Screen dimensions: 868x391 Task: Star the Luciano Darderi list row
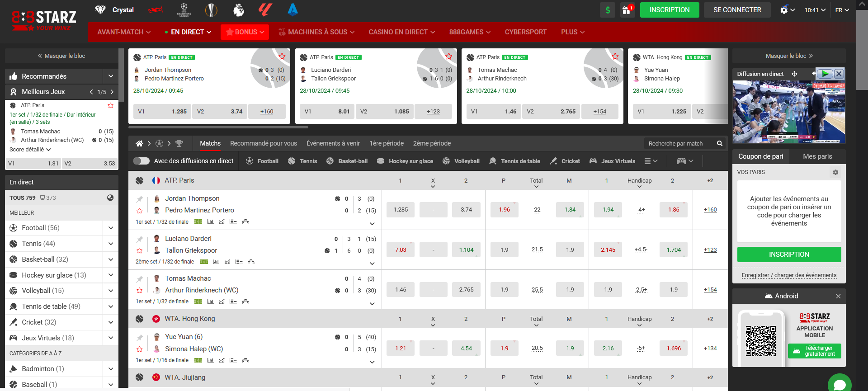tap(140, 250)
